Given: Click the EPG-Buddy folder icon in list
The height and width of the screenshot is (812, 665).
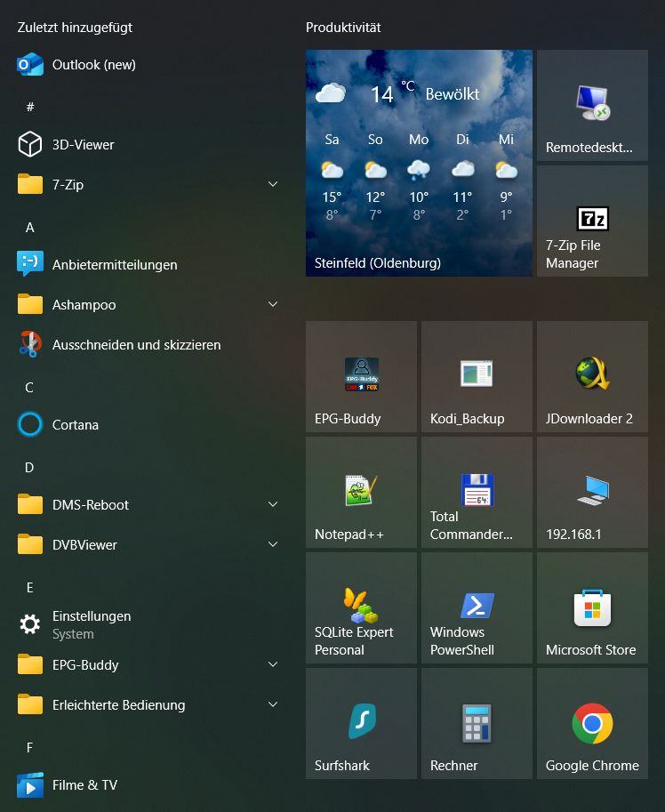Looking at the screenshot, I should (x=30, y=663).
